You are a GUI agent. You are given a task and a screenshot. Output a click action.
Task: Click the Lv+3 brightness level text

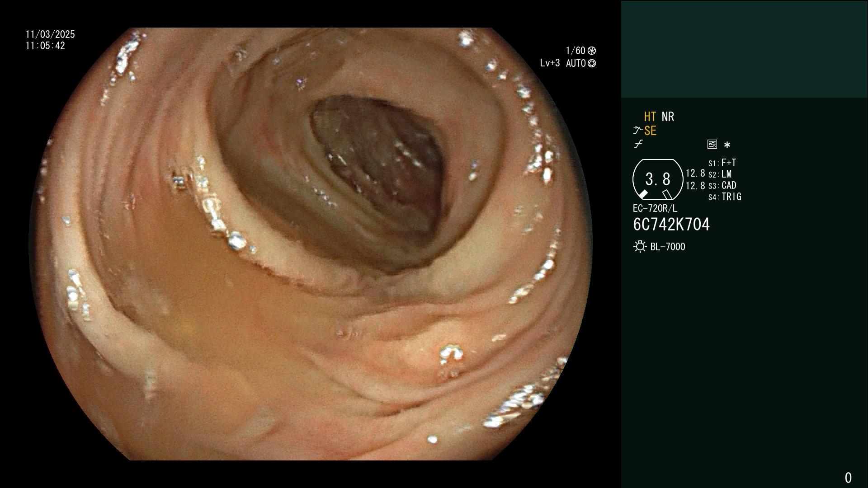(x=550, y=63)
